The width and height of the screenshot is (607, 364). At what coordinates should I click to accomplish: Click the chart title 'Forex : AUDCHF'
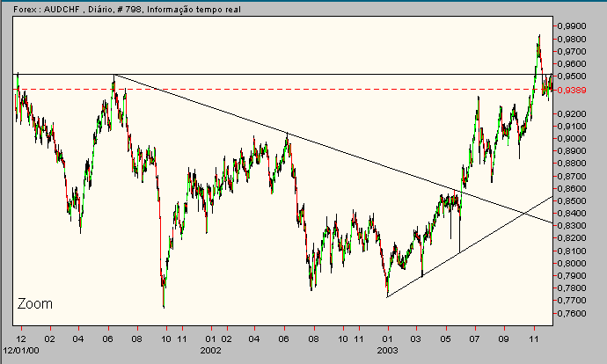(48, 10)
